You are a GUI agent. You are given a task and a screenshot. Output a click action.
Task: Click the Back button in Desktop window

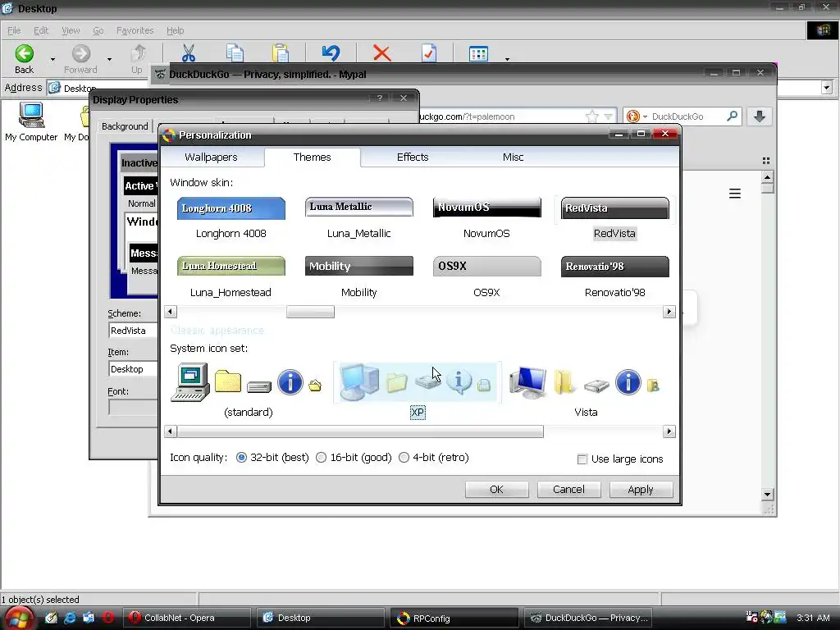[x=24, y=59]
